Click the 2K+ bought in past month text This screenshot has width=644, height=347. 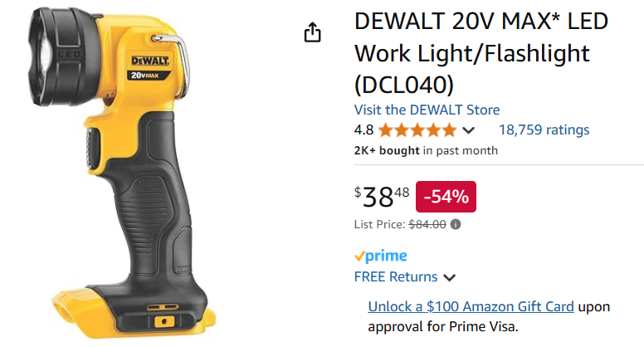426,151
